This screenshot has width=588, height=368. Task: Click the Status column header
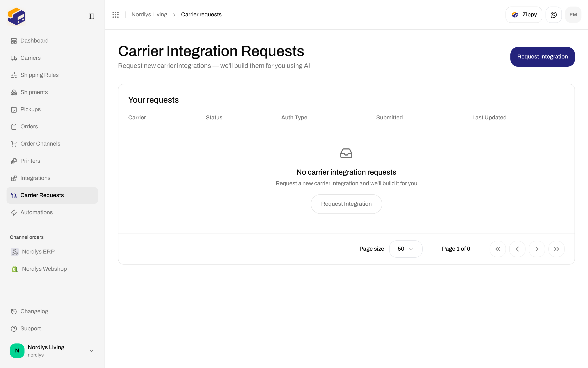pyautogui.click(x=214, y=118)
